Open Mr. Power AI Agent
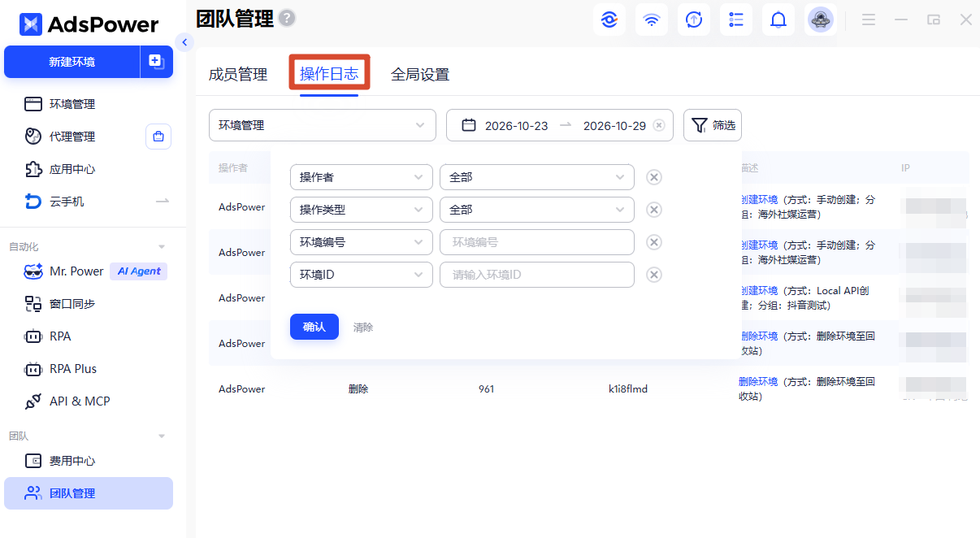Screen dimensions: 980x538 pyautogui.click(x=96, y=271)
